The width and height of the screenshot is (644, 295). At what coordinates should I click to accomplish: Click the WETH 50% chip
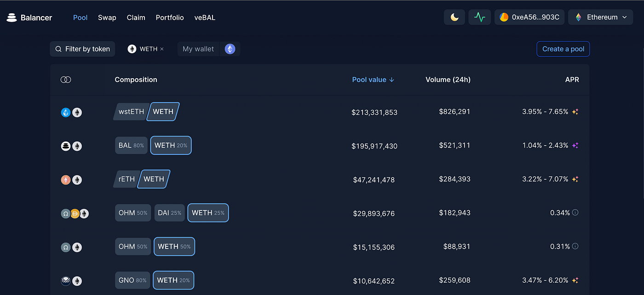(174, 246)
